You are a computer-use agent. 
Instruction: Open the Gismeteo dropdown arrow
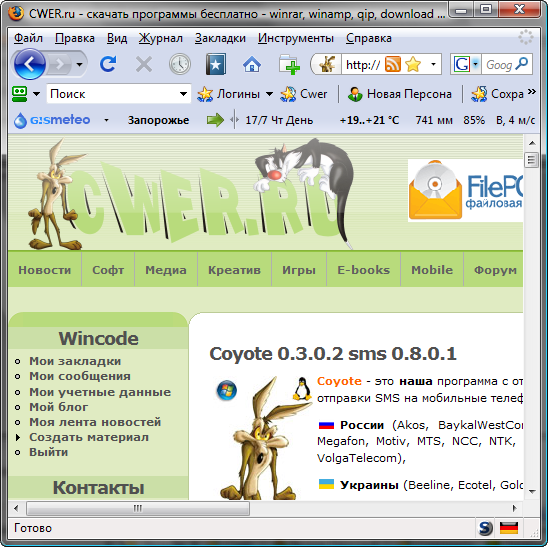click(x=106, y=120)
